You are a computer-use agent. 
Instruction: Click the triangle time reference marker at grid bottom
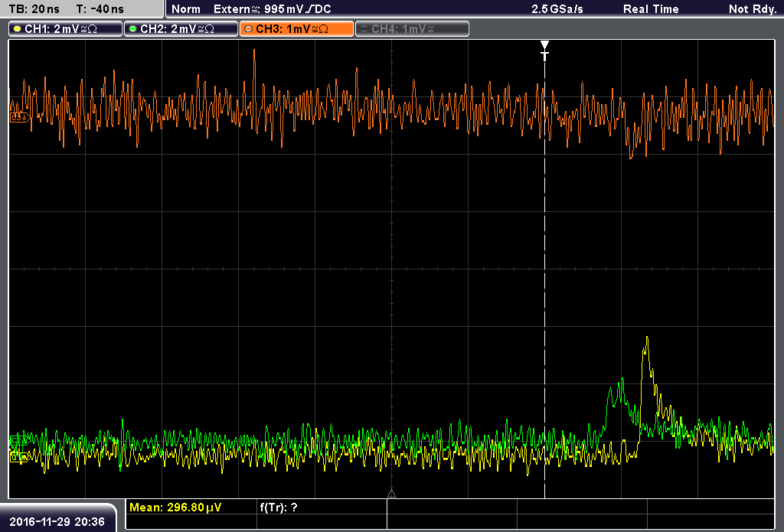point(391,494)
